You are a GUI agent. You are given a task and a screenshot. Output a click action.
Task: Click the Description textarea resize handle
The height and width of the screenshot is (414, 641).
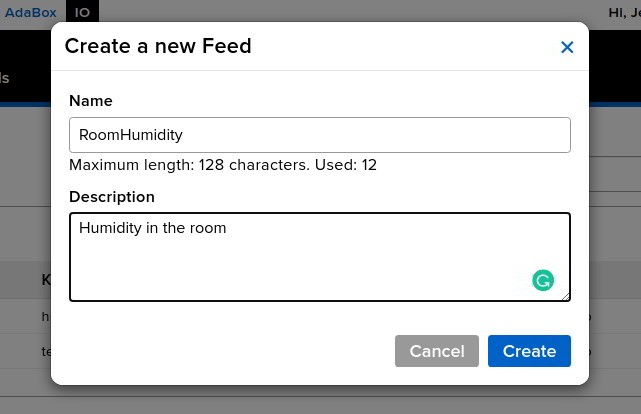pos(565,297)
